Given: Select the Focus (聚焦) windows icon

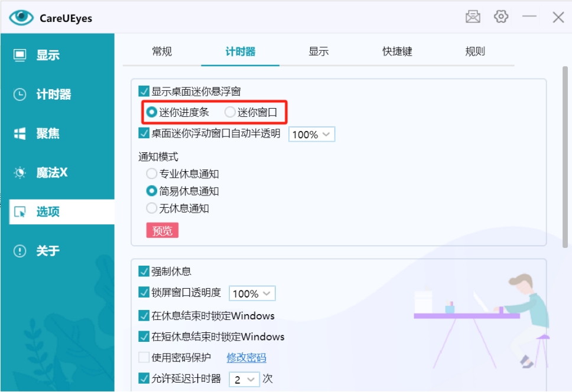Looking at the screenshot, I should 20,133.
